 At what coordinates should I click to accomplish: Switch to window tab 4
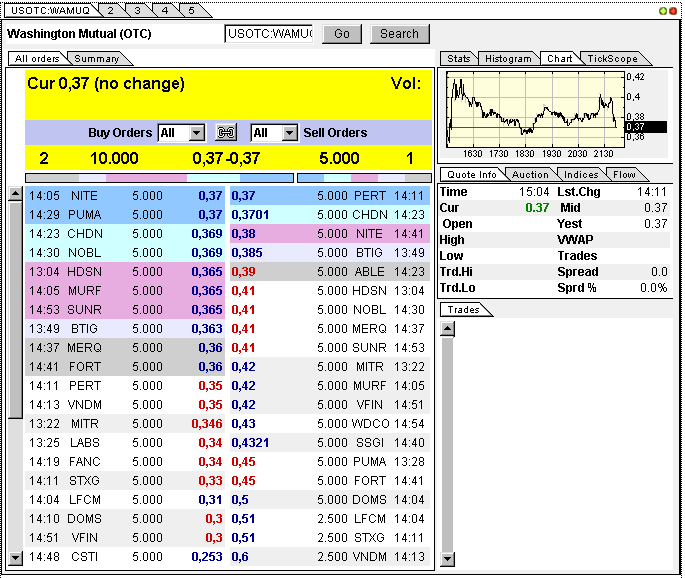coord(165,10)
